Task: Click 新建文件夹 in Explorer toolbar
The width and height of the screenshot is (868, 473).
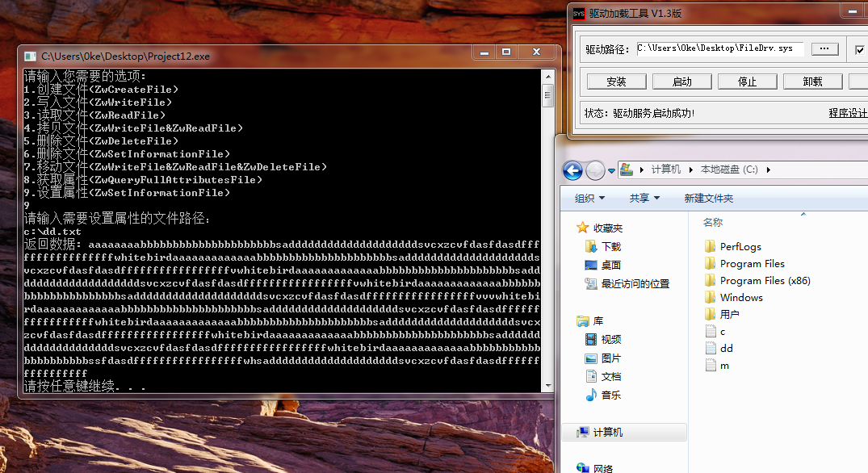Action: (709, 198)
